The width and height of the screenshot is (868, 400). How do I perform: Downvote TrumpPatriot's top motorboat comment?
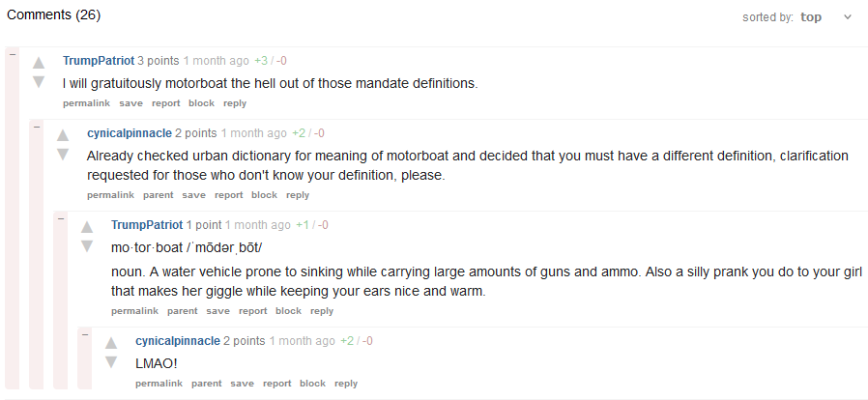(39, 82)
